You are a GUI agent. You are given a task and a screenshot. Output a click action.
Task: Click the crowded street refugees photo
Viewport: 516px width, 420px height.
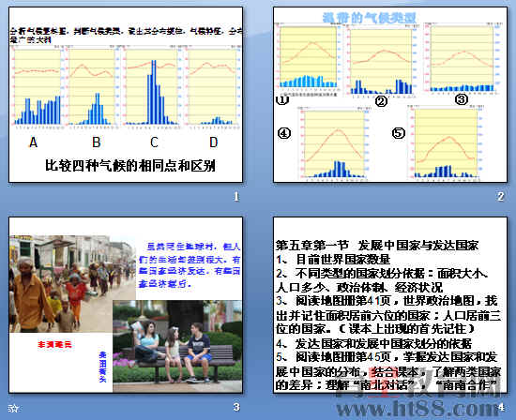[x=72, y=284]
